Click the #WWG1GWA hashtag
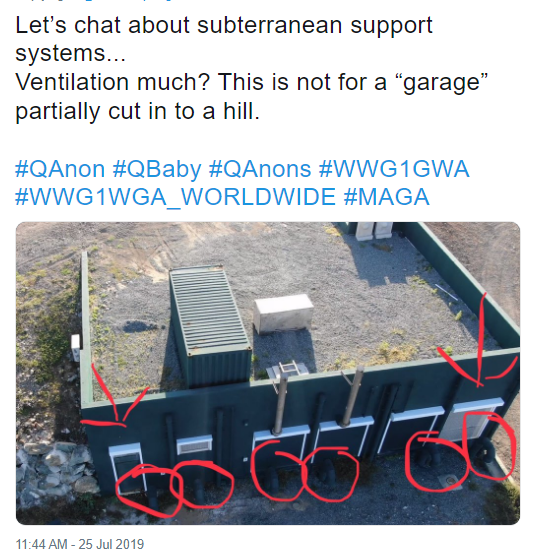This screenshot has width=537, height=560. [x=394, y=169]
